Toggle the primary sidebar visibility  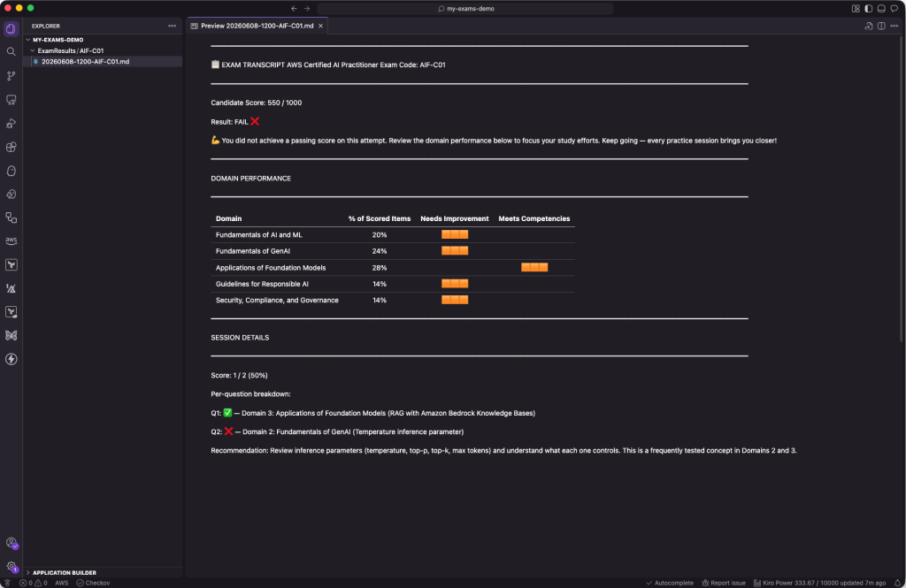point(869,9)
